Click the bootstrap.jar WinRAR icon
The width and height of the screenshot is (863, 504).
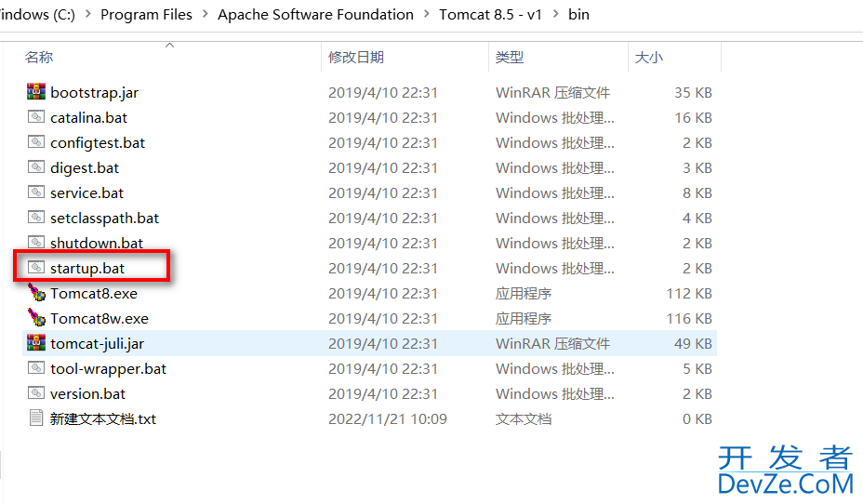tap(36, 92)
